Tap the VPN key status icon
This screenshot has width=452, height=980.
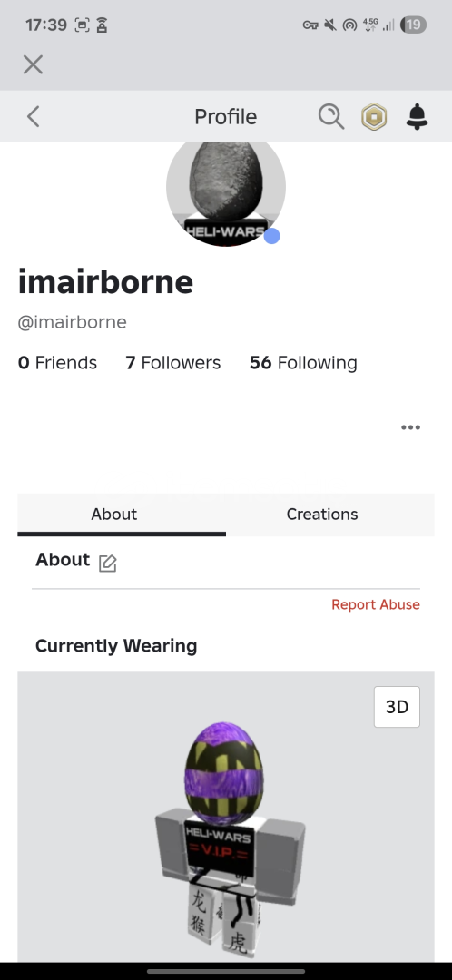pyautogui.click(x=310, y=25)
